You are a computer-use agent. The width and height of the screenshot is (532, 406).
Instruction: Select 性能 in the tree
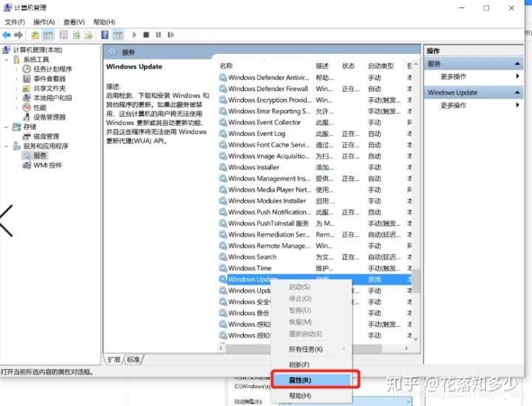point(40,108)
